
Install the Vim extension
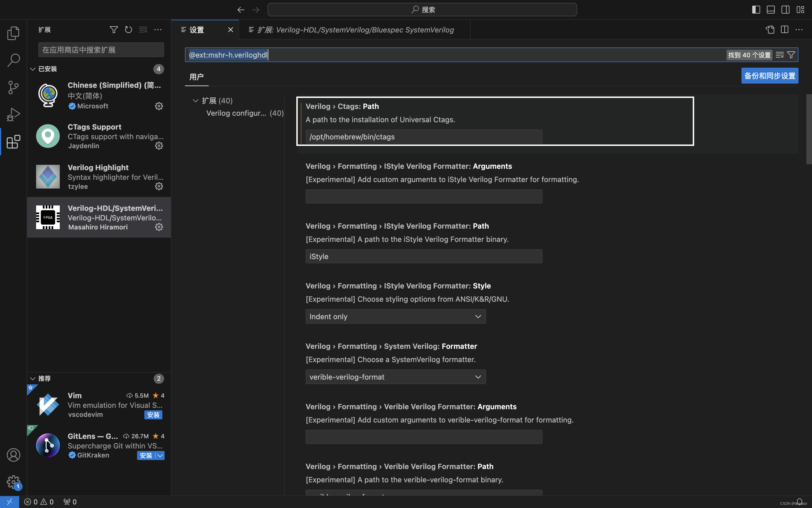[153, 415]
